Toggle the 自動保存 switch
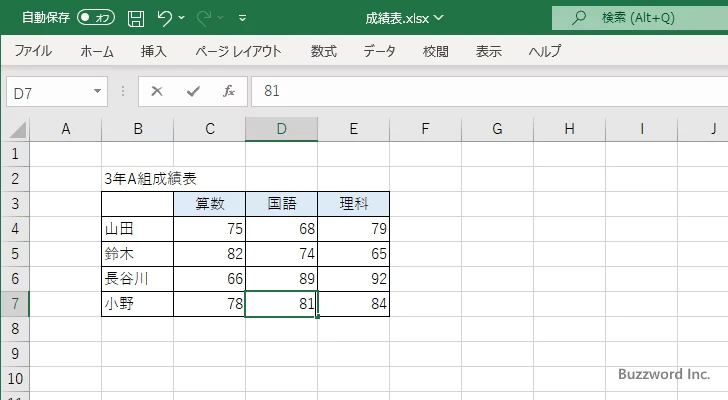728x400 pixels. [x=96, y=18]
